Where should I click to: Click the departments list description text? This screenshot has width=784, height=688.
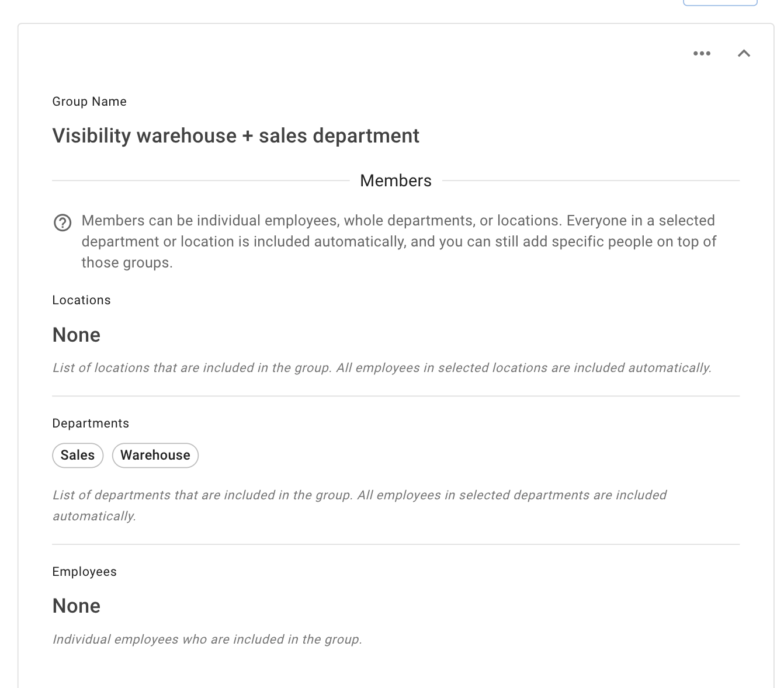(x=359, y=506)
